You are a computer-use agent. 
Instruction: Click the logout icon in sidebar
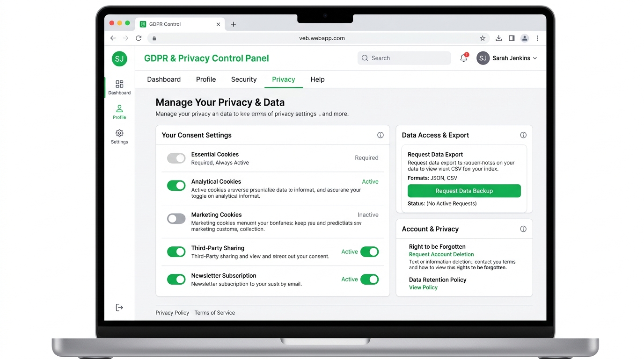119,307
